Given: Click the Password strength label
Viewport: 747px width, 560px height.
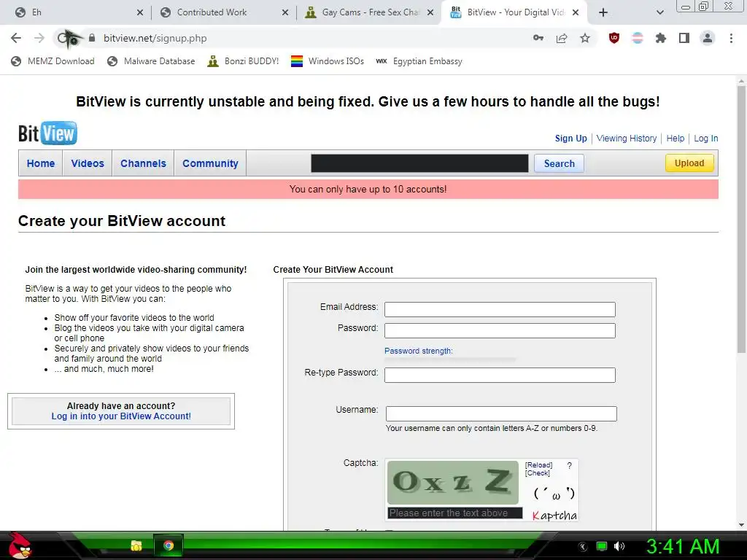Looking at the screenshot, I should [418, 351].
